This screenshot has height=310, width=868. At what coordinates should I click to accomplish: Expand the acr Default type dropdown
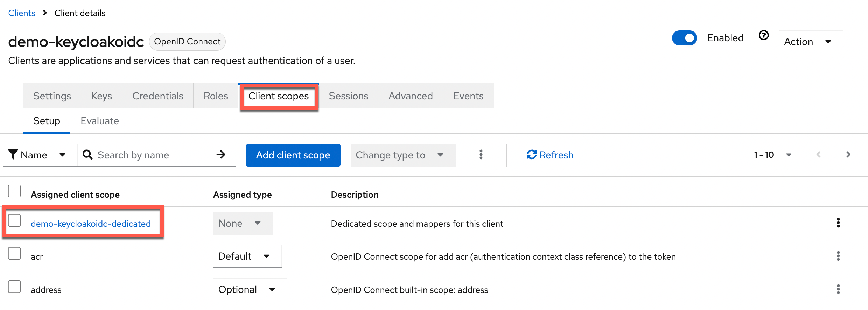247,256
